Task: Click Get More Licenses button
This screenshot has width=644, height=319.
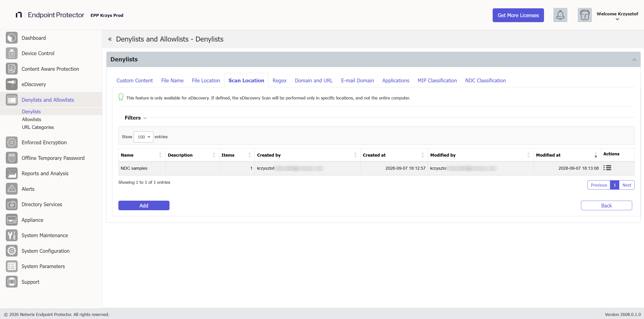Action: click(518, 15)
